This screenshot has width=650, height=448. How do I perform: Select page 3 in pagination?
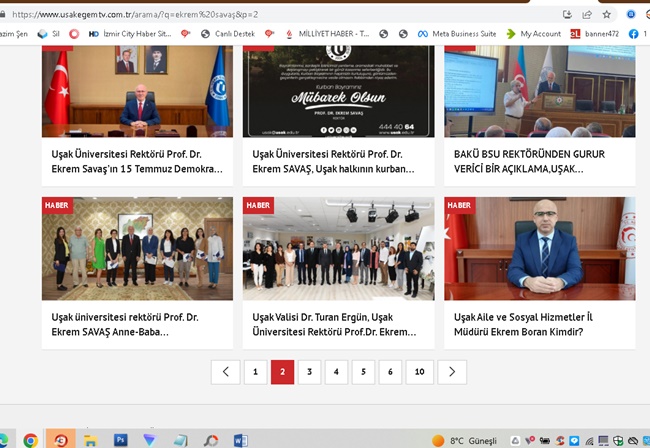pos(309,372)
